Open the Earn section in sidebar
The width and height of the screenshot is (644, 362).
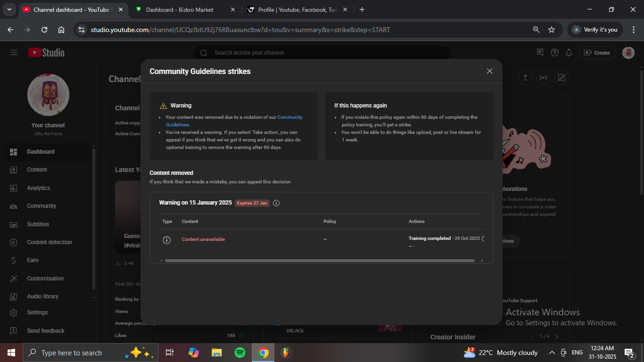33,260
